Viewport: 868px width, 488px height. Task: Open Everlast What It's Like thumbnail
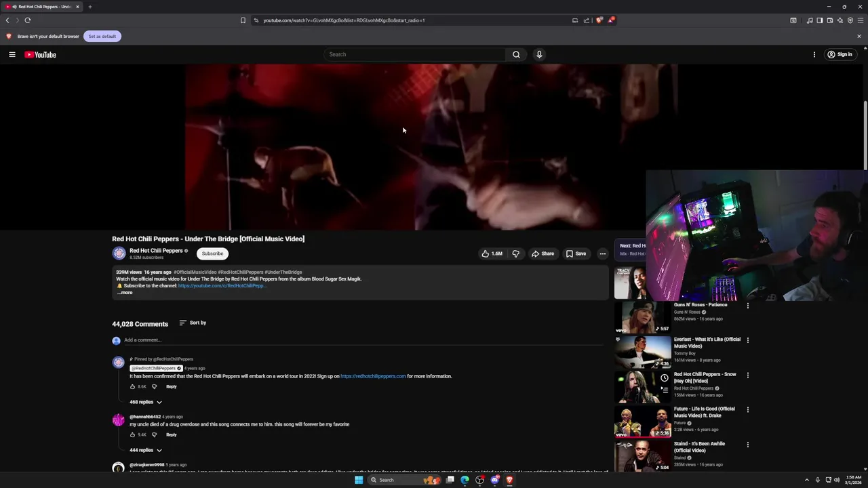[643, 352]
